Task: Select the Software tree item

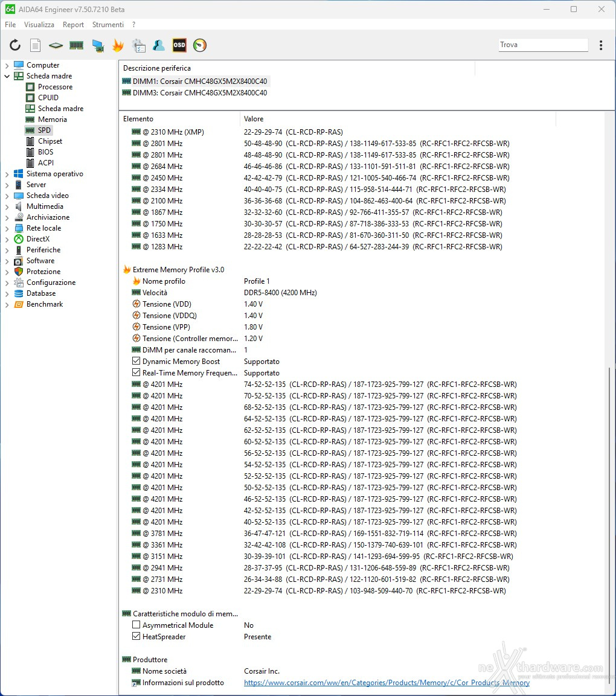Action: 40,261
